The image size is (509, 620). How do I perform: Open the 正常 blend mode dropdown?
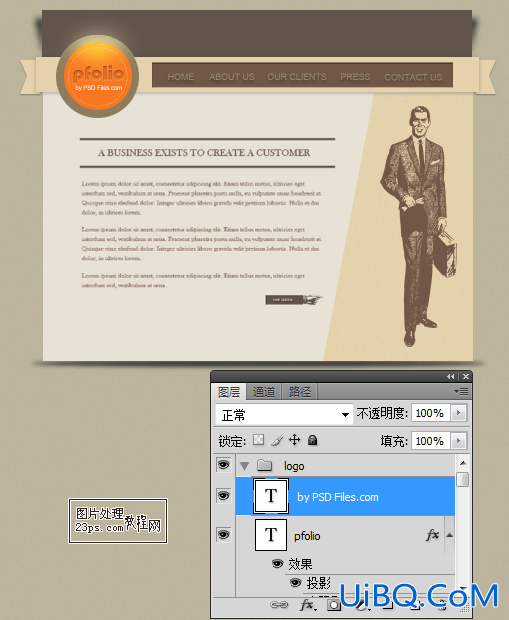coord(284,414)
